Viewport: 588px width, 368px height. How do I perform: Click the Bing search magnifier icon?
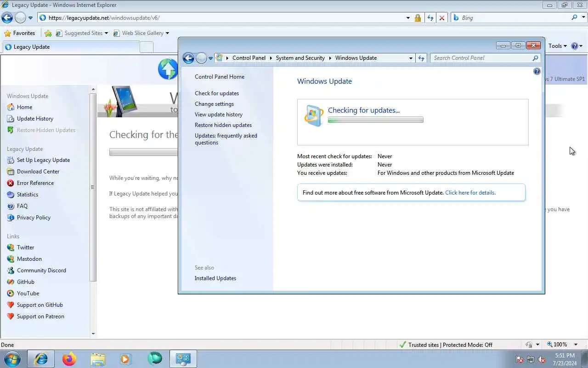click(575, 17)
